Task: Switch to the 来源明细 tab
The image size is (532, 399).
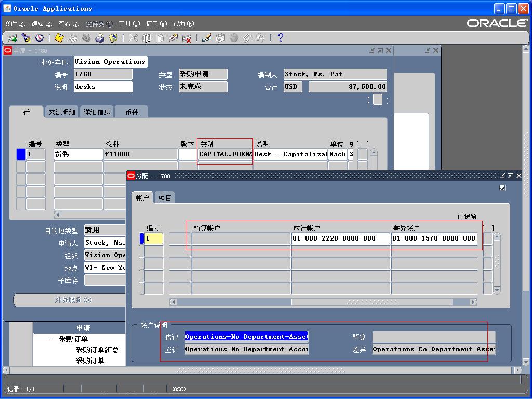Action: [x=62, y=112]
